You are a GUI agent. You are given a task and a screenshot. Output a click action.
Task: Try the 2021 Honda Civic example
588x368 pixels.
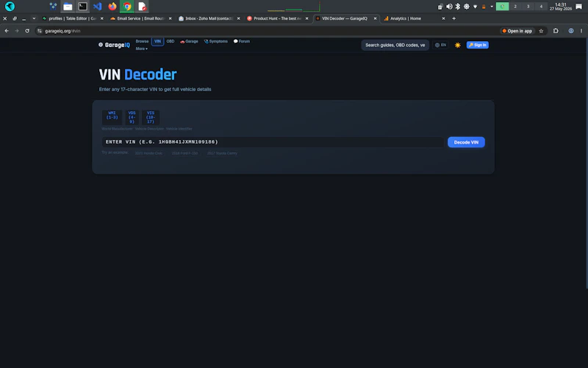click(x=148, y=153)
